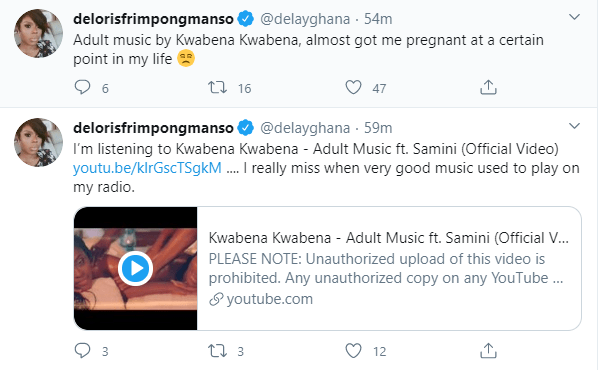Retweet the tweet with 3 retweets
The image size is (614, 370).
pos(217,350)
